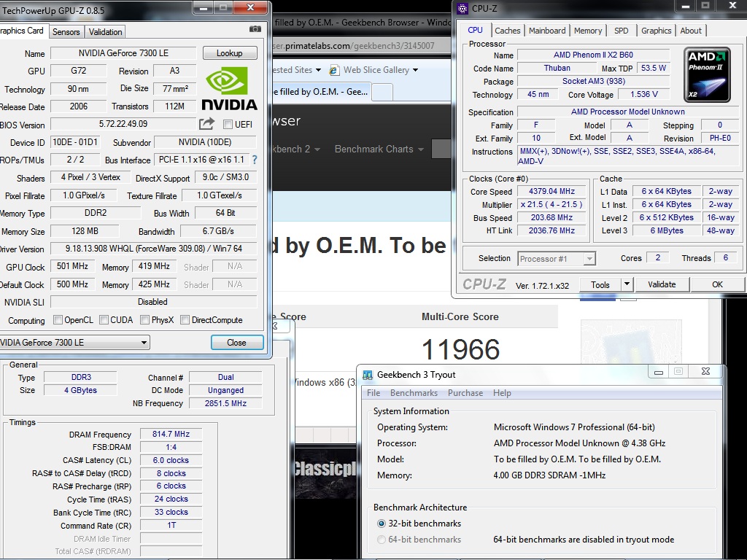747x560 pixels.
Task: Click the Web Slice Gallery favorites icon
Action: coord(334,70)
